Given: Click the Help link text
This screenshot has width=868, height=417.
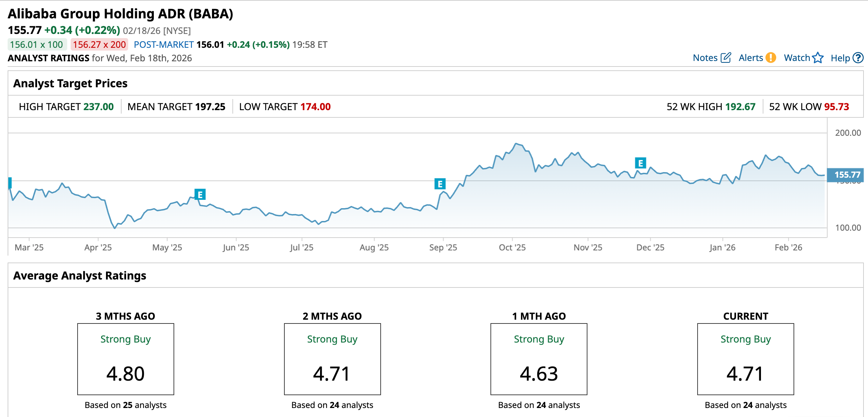Looking at the screenshot, I should pos(840,58).
